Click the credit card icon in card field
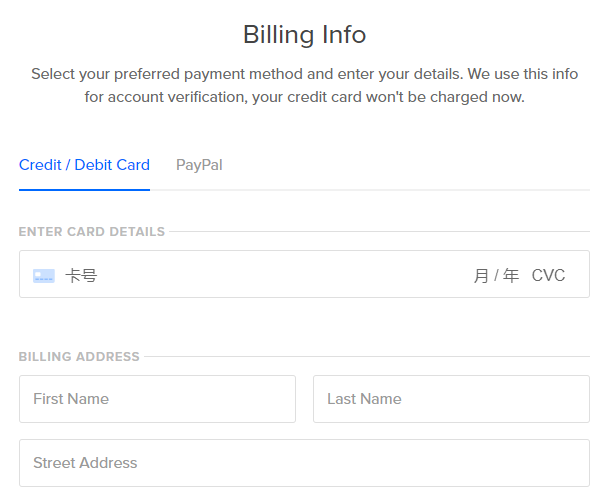This screenshot has width=607, height=496. [x=44, y=276]
